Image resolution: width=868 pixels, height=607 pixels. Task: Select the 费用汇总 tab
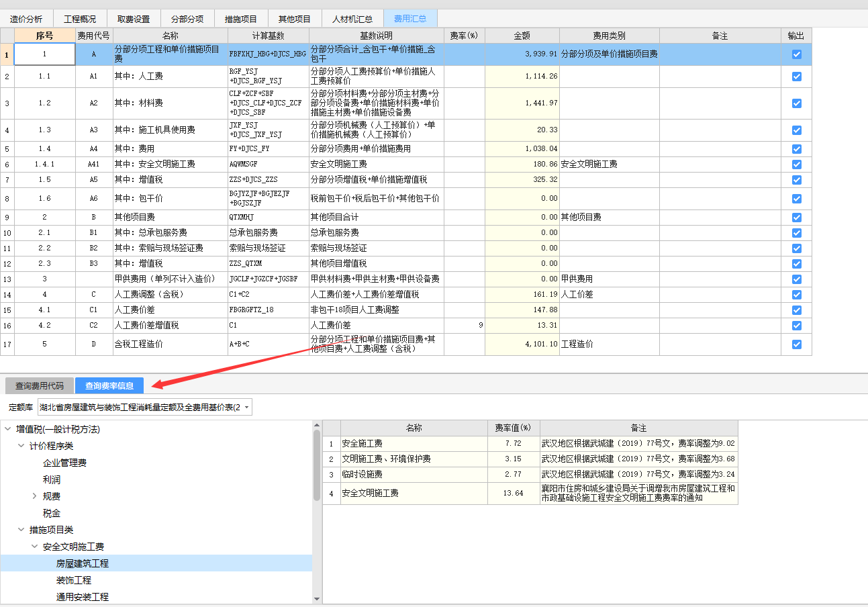click(410, 19)
